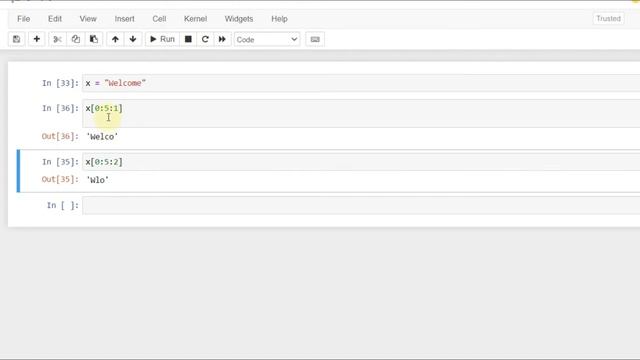Image resolution: width=640 pixels, height=360 pixels.
Task: Click the Out[36] prompt label
Action: pyautogui.click(x=60, y=136)
